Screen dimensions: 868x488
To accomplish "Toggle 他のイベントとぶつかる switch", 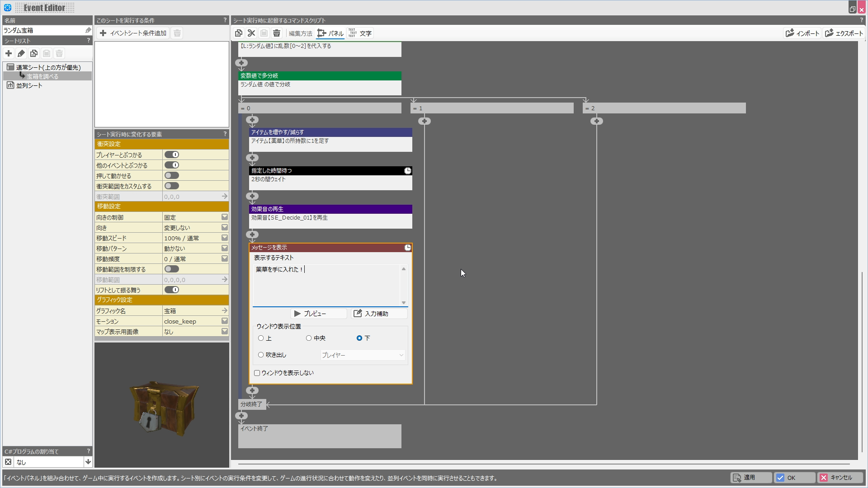I will (172, 165).
